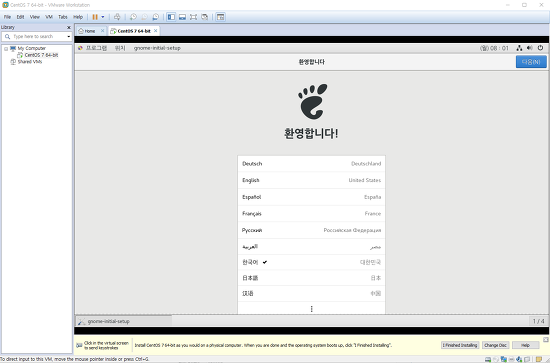The image size is (550, 363).
Task: Open the File menu
Action: click(7, 17)
